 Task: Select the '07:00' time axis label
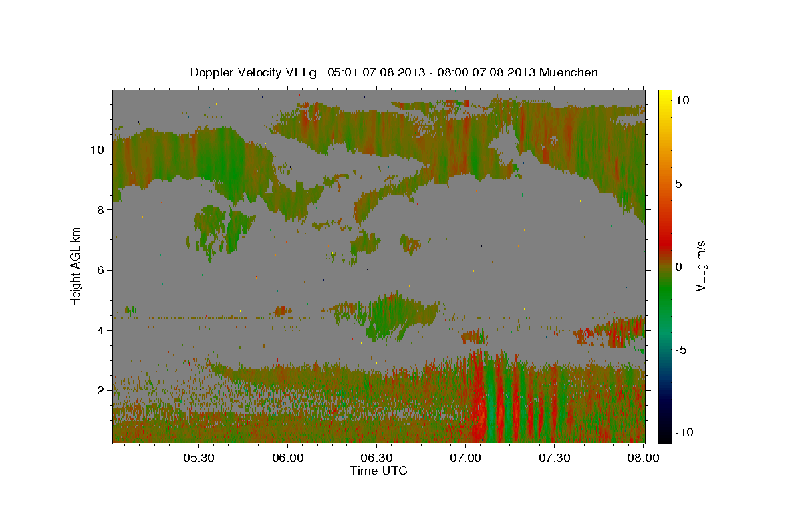(466, 458)
